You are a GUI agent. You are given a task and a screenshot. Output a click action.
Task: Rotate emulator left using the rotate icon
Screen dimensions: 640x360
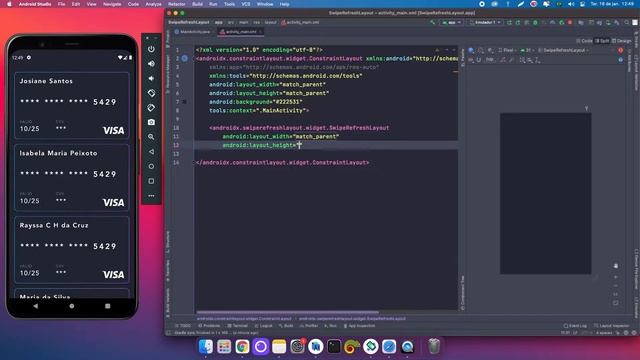pos(151,93)
